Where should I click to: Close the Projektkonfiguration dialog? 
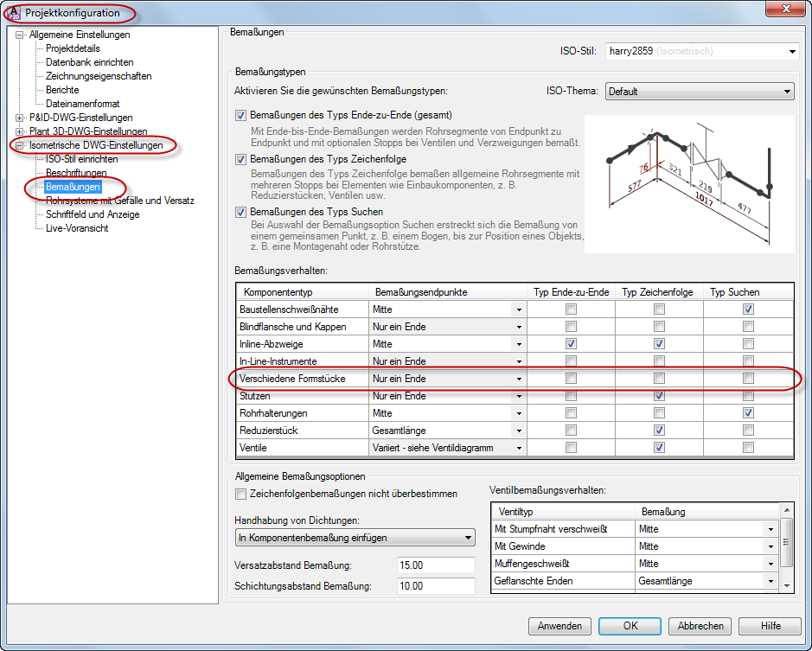point(785,9)
